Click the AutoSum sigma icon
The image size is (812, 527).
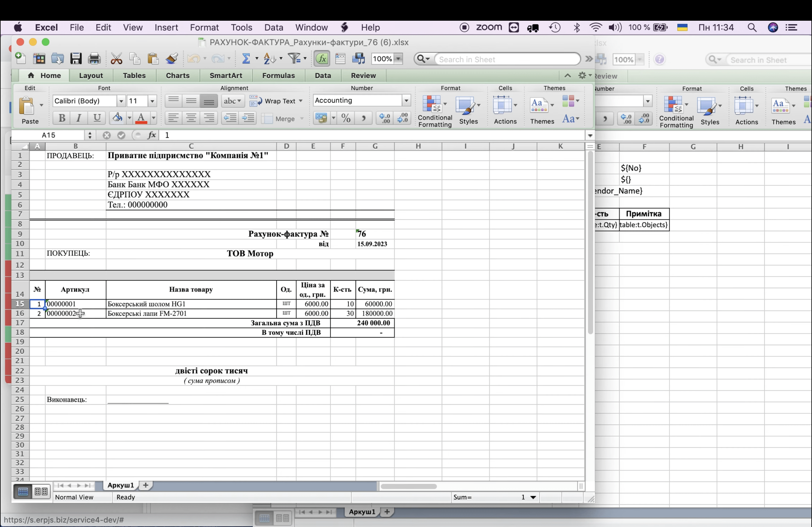(x=246, y=59)
